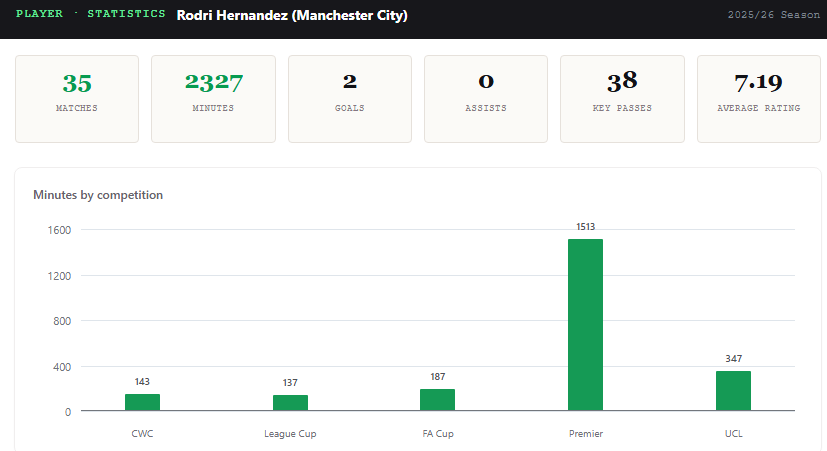The height and width of the screenshot is (451, 827).
Task: Select the Premier bar in the chart
Action: (x=585, y=325)
